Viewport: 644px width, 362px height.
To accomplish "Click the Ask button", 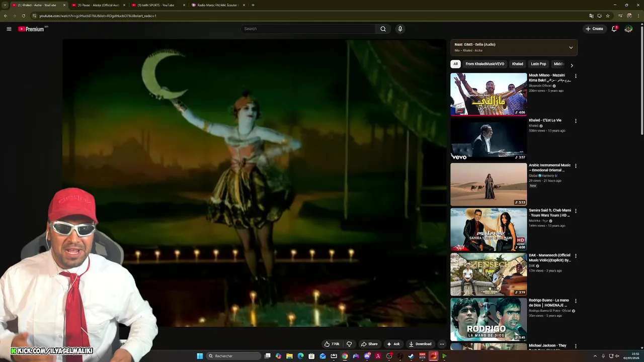I will tap(393, 344).
